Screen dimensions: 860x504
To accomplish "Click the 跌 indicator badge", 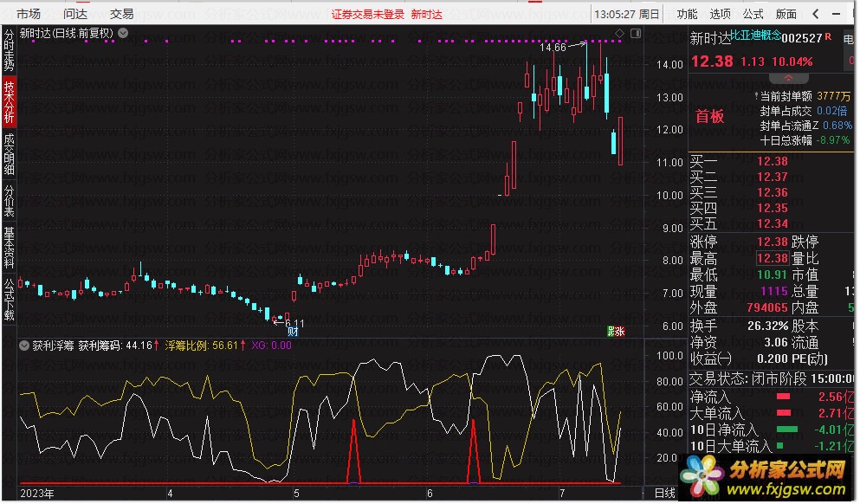I will tap(611, 332).
